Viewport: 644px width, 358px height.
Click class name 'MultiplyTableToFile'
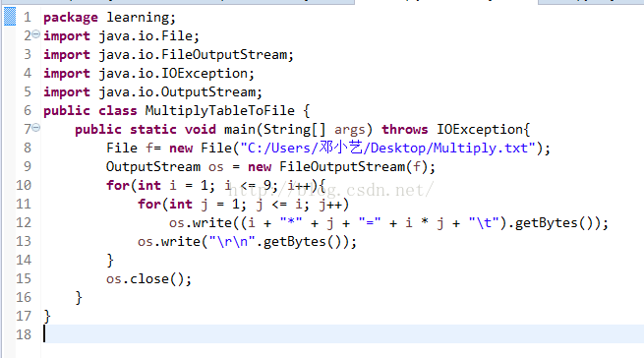coord(219,111)
